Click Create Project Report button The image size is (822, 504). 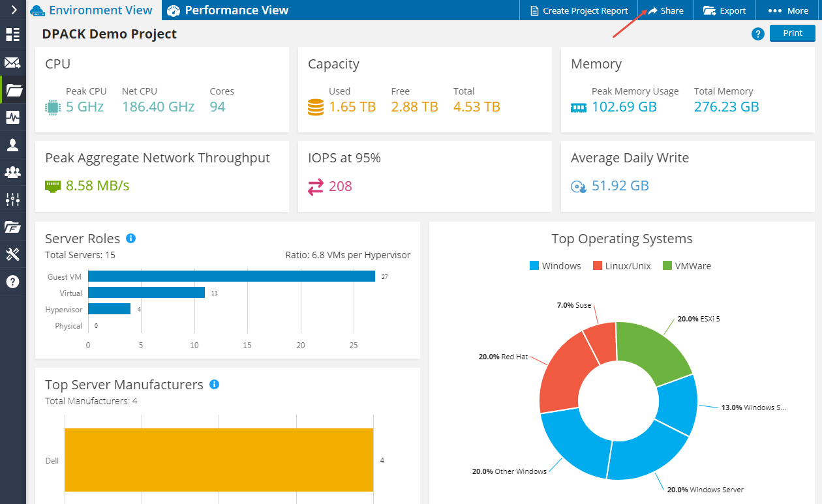(x=579, y=10)
